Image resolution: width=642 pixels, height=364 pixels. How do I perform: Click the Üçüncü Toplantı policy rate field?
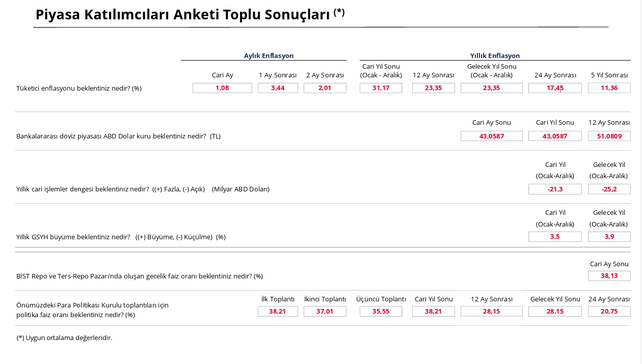click(x=381, y=312)
